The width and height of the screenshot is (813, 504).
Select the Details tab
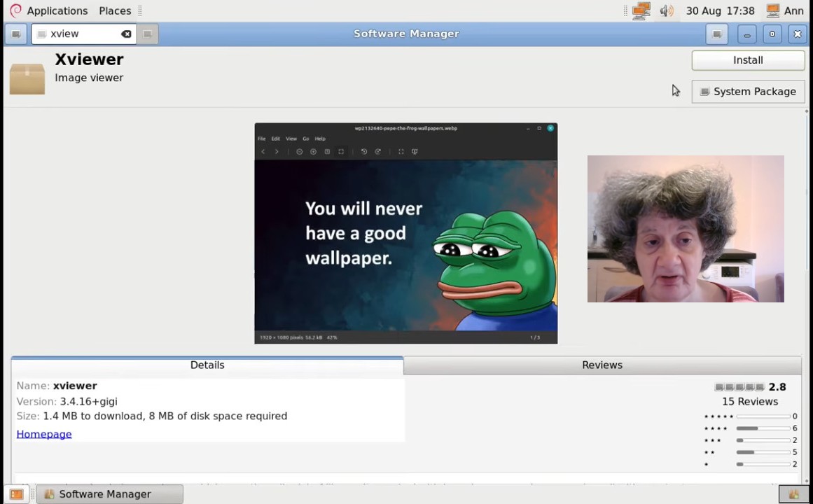[207, 365]
